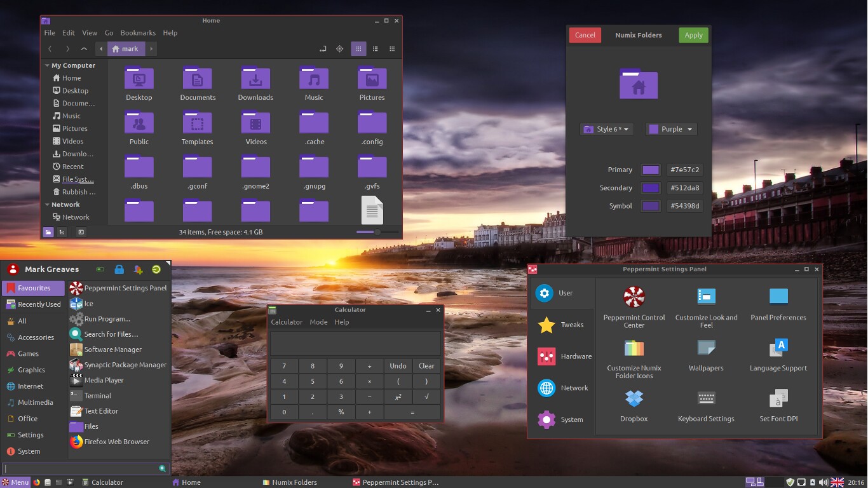Click the Undo button in Calculator
The height and width of the screenshot is (488, 868).
pos(398,366)
